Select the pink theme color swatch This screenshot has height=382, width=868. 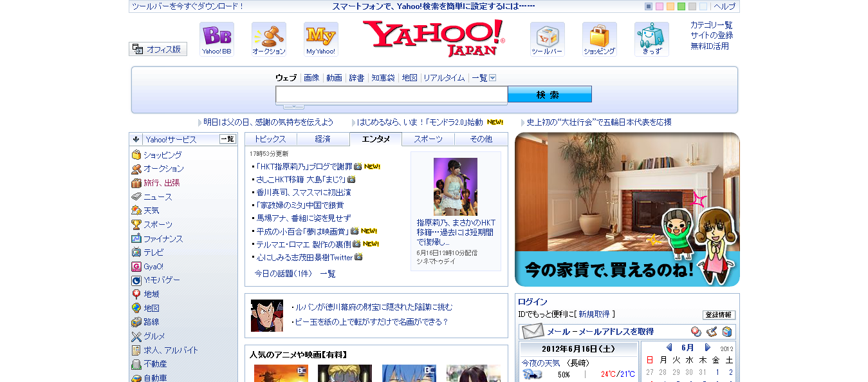pyautogui.click(x=660, y=6)
